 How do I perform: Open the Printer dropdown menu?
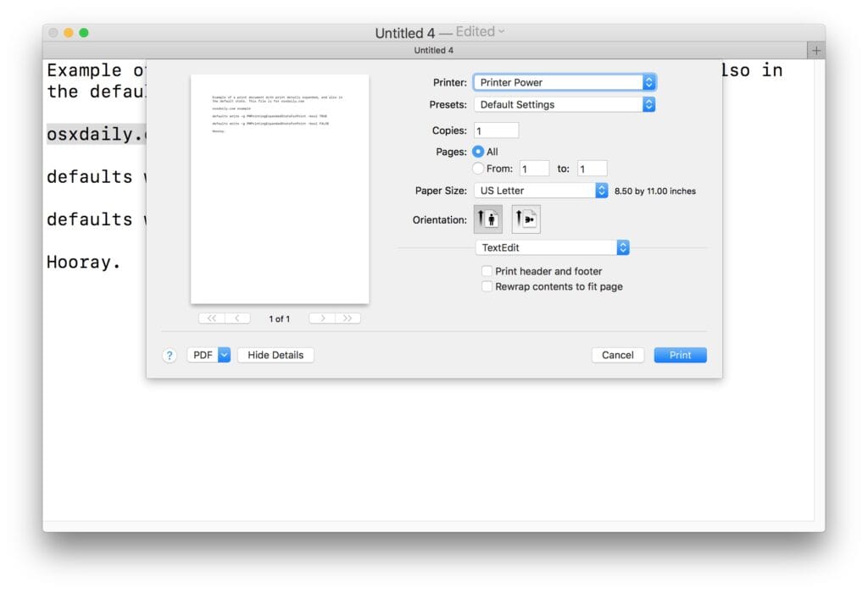pos(565,82)
